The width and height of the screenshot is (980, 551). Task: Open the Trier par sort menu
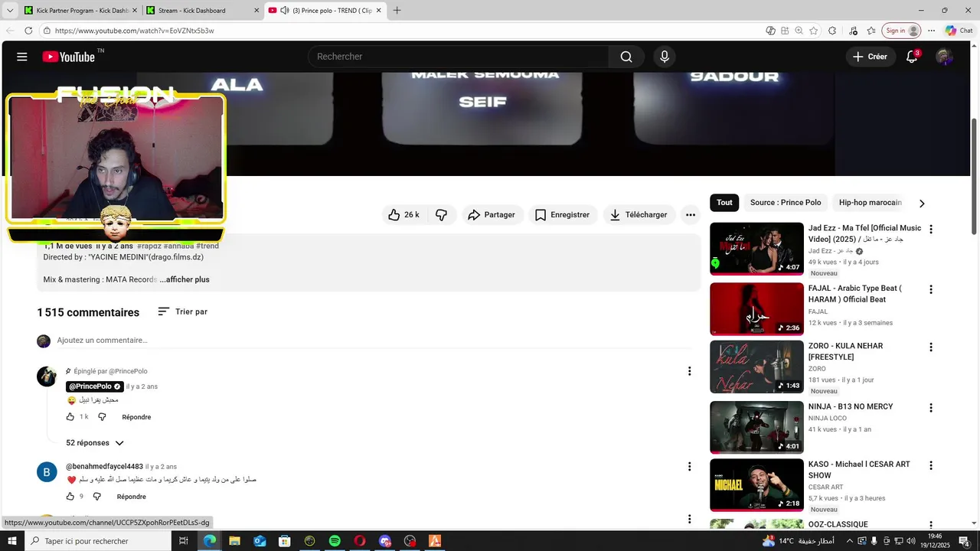point(182,311)
